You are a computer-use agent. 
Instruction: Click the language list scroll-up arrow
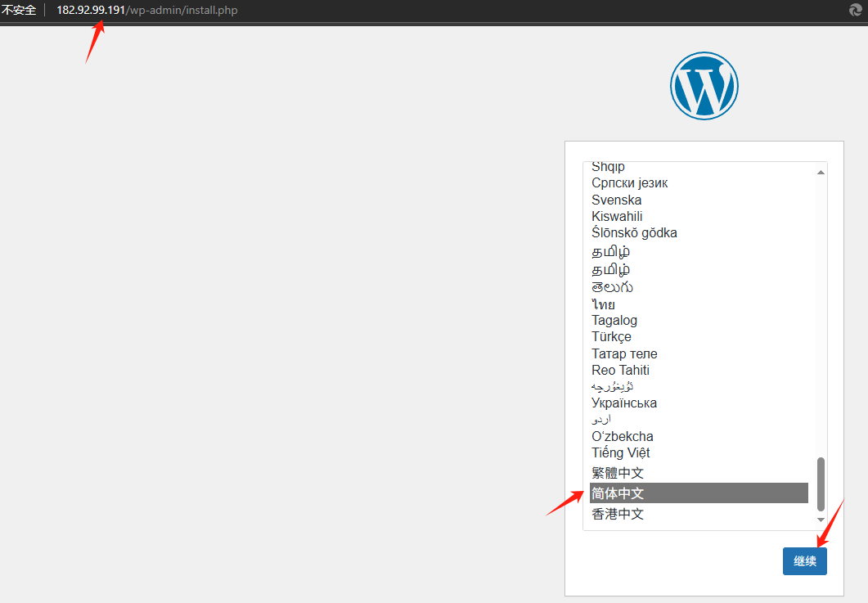(821, 172)
